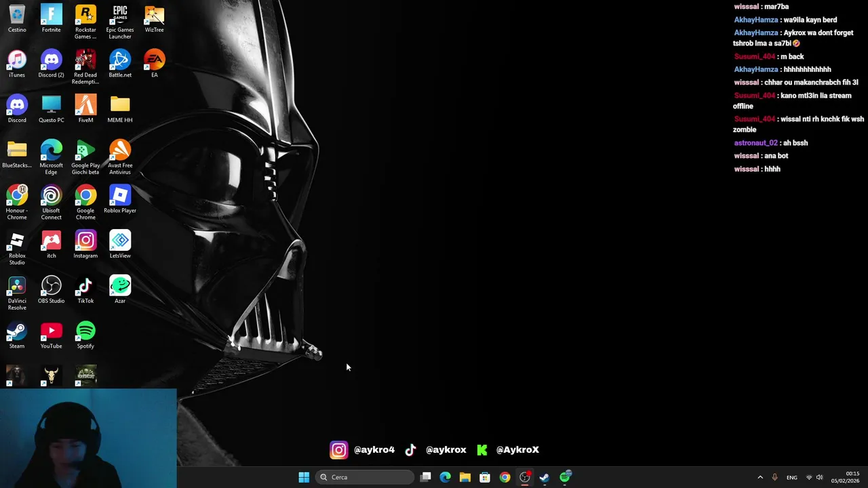Switch to Spotify in the taskbar
The image size is (868, 488).
565,477
